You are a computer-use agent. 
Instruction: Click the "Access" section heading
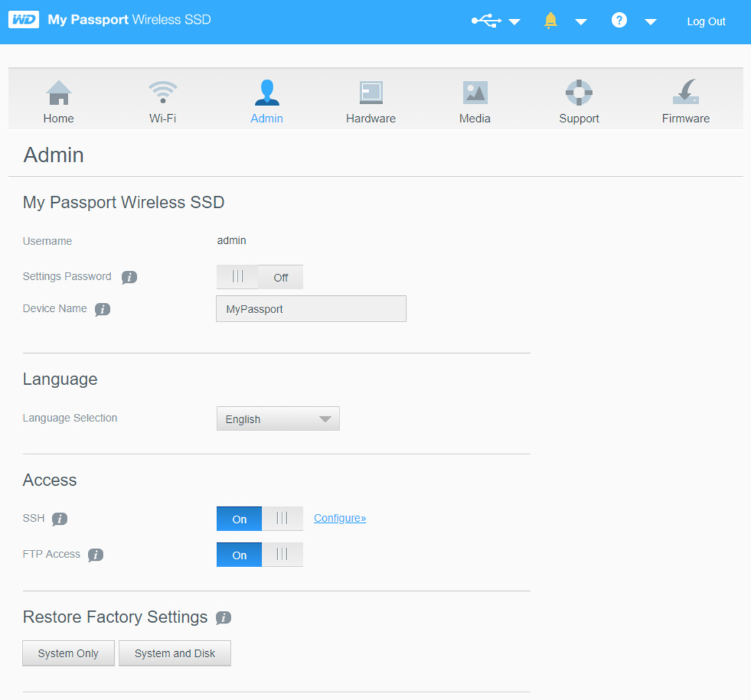50,480
